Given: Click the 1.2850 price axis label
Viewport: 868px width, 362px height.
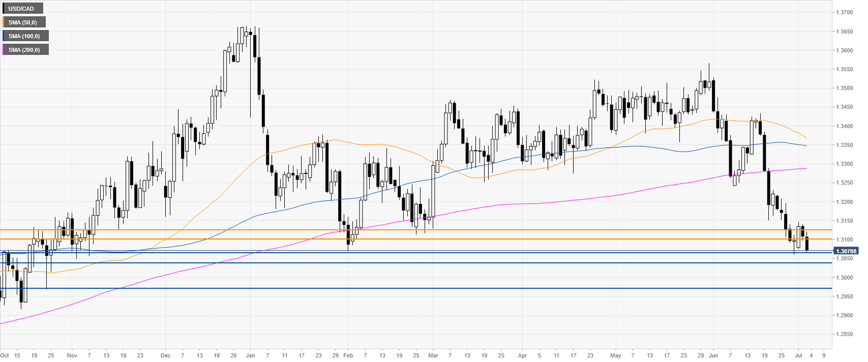Looking at the screenshot, I should tap(845, 335).
